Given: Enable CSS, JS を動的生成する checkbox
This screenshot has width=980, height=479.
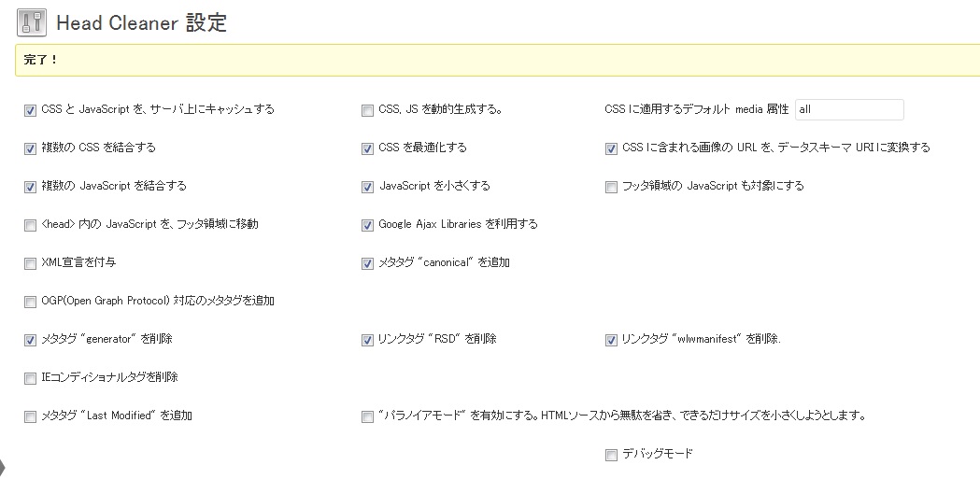Looking at the screenshot, I should [x=367, y=110].
